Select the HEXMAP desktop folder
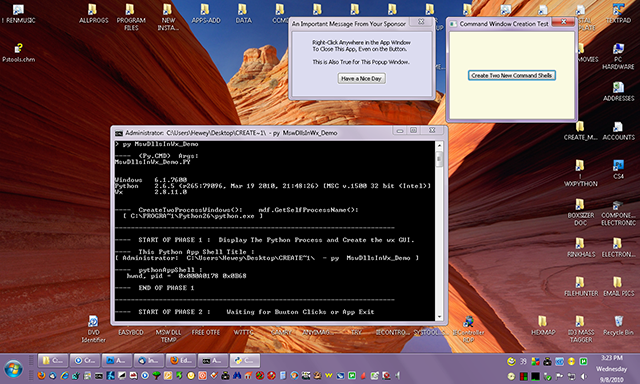 [x=543, y=326]
